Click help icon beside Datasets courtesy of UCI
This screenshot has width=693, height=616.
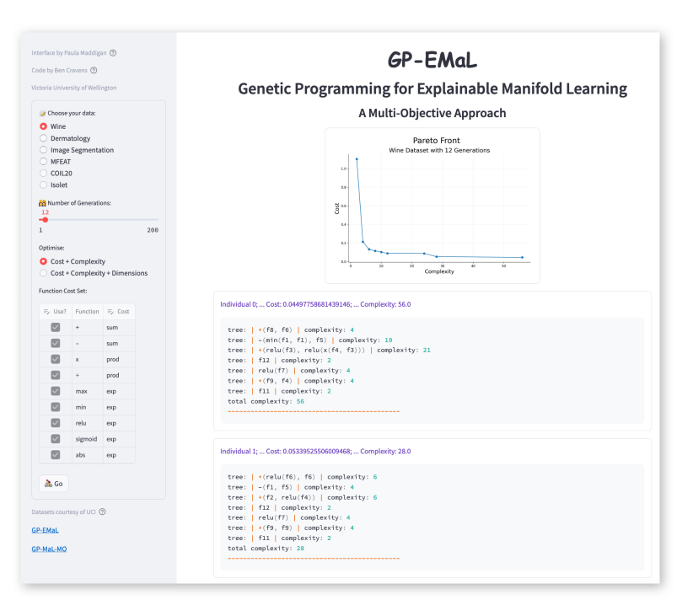(x=102, y=512)
